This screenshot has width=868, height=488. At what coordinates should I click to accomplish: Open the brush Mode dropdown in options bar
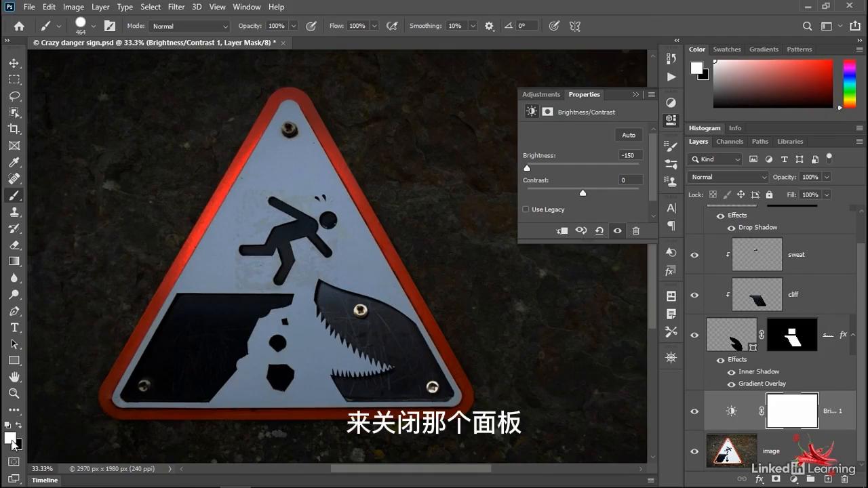[189, 26]
